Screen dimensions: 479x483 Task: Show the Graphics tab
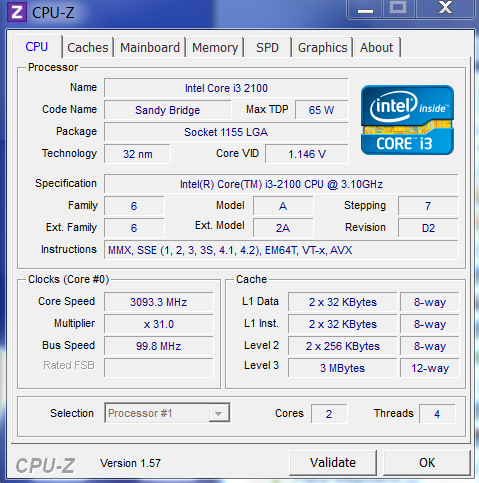pyautogui.click(x=322, y=48)
